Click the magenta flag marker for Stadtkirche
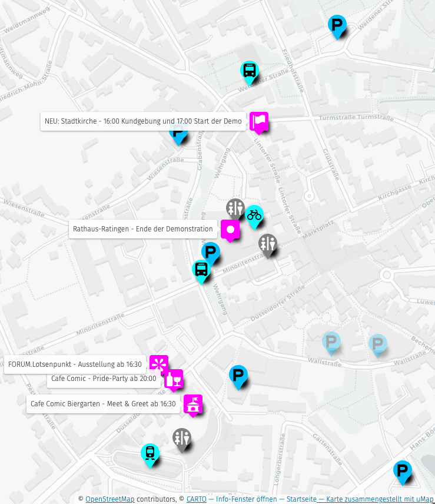 (x=258, y=121)
